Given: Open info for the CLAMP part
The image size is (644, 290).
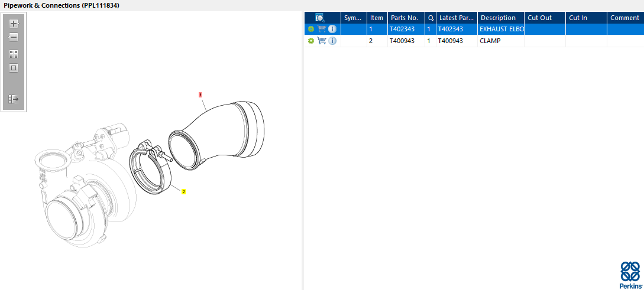Looking at the screenshot, I should 332,41.
